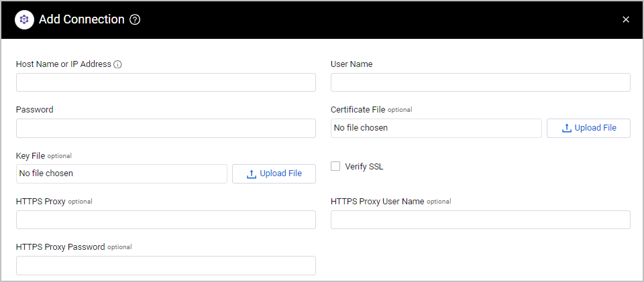The width and height of the screenshot is (644, 282).
Task: Click the Key File 'No file chosen' box
Action: click(121, 173)
